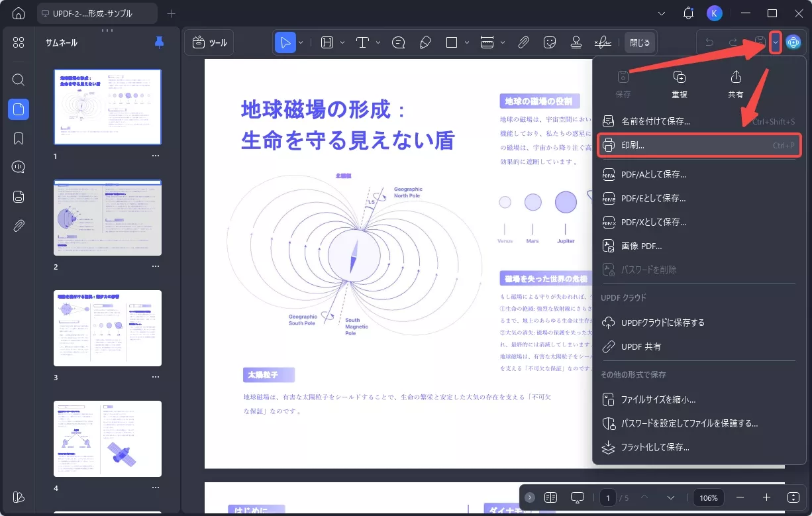
Task: Open the Sticker tool
Action: point(550,42)
